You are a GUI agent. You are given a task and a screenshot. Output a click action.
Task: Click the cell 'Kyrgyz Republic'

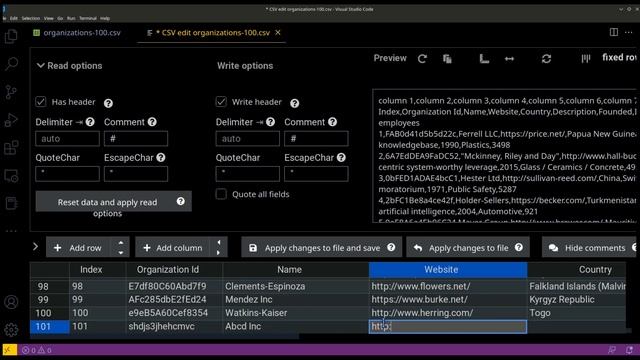tap(577, 299)
